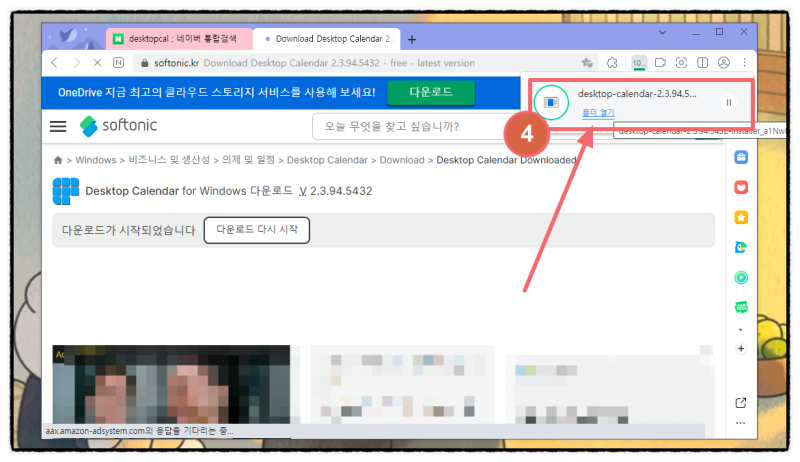Open a new tab with the plus button
This screenshot has height=462, width=800.
tap(412, 39)
